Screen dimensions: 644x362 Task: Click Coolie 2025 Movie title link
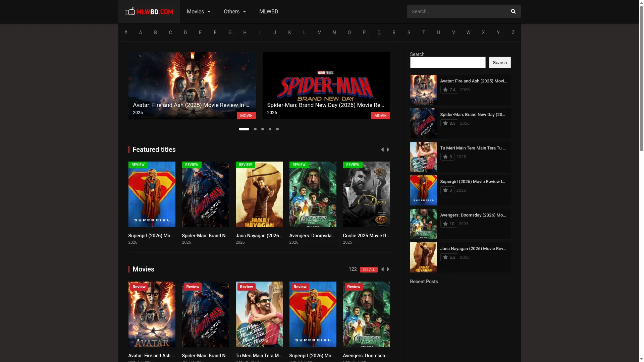coord(366,236)
